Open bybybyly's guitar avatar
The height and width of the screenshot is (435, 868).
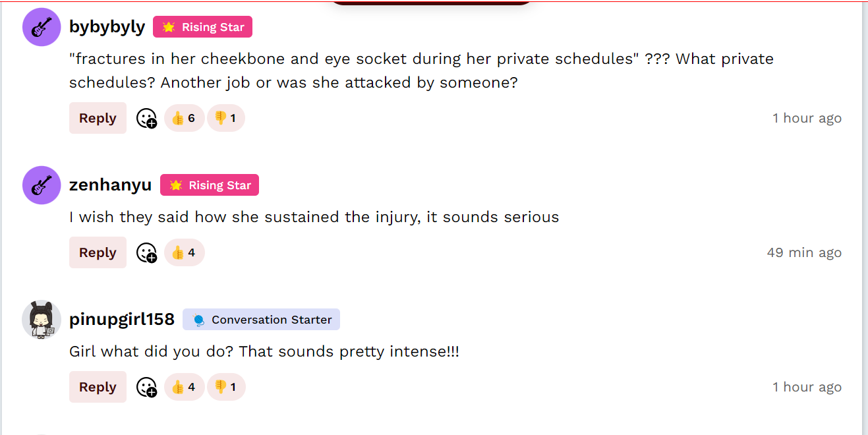tap(42, 27)
